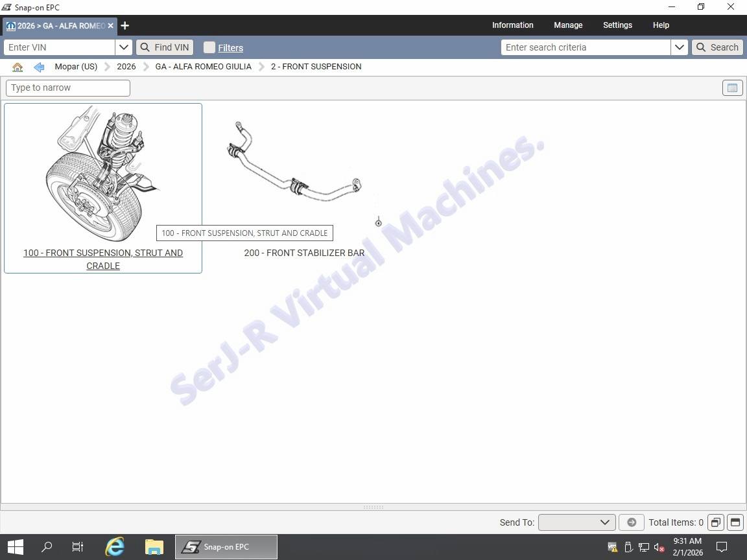Click the Search button
The image size is (747, 560).
coord(717,47)
